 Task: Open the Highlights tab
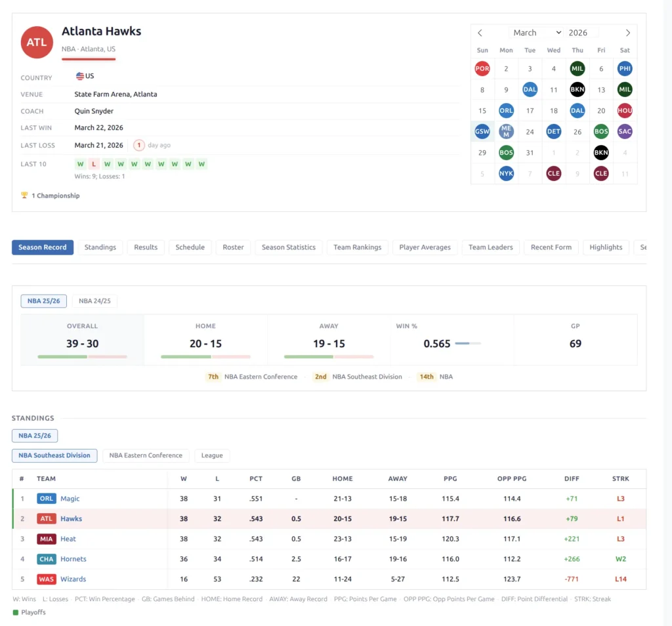606,247
